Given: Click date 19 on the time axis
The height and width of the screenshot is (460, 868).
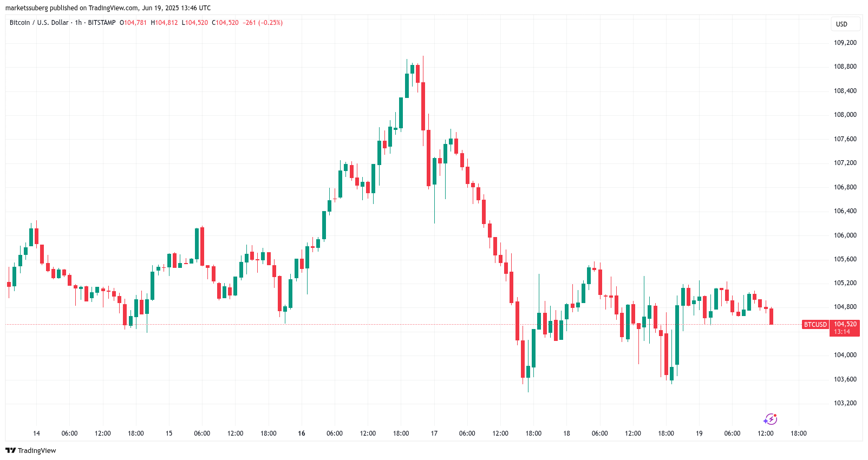Looking at the screenshot, I should 699,433.
